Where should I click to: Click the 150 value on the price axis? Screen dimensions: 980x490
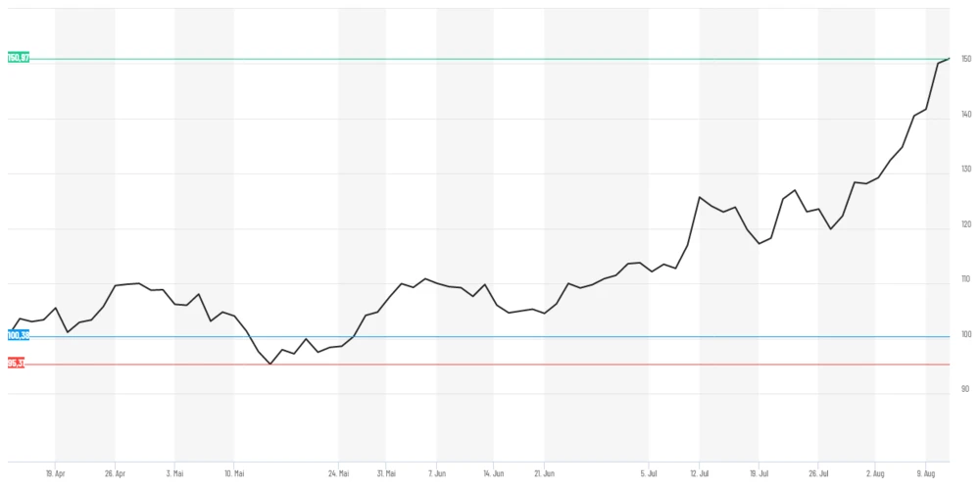[965, 60]
